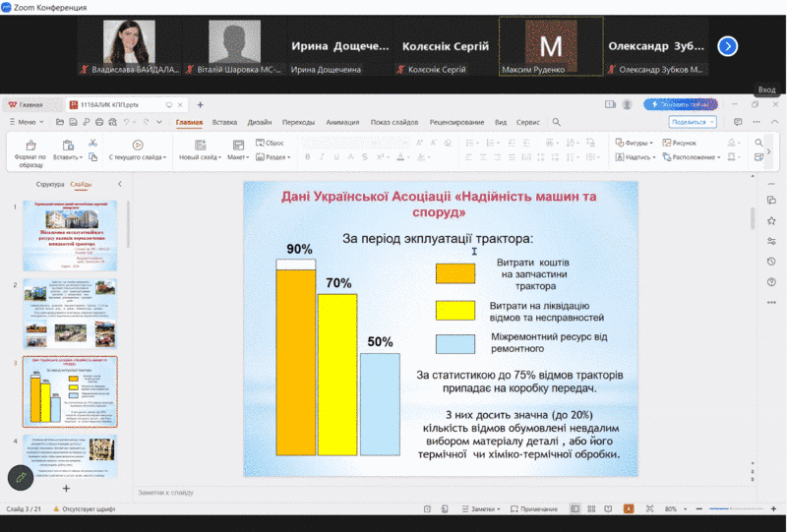Open the Рецензирование ribbon tab

456,122
